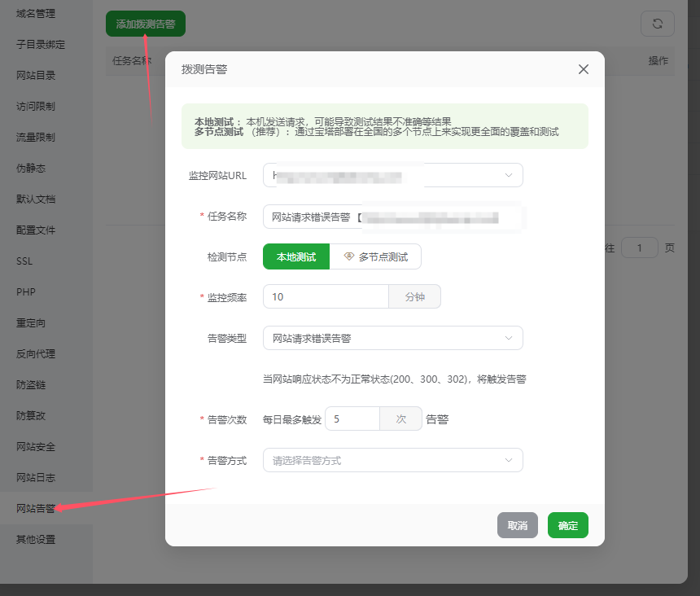Open 网站安全 in sidebar
Image resolution: width=700 pixels, height=596 pixels.
36,446
